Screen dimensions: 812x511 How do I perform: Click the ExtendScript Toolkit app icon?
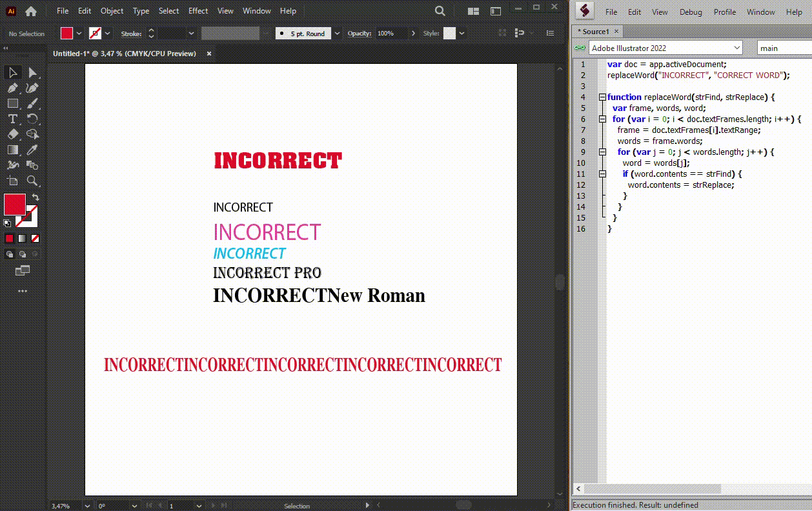(585, 11)
